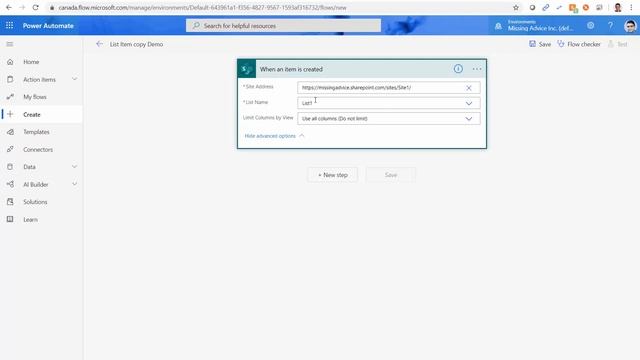The height and width of the screenshot is (360, 640).
Task: Click the SharePoint trigger icon
Action: tap(247, 69)
